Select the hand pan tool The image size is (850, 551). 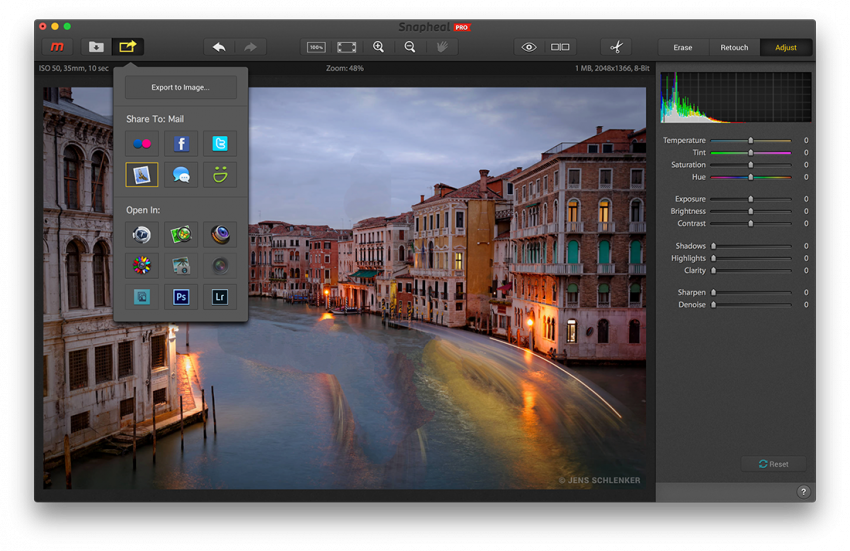(441, 47)
